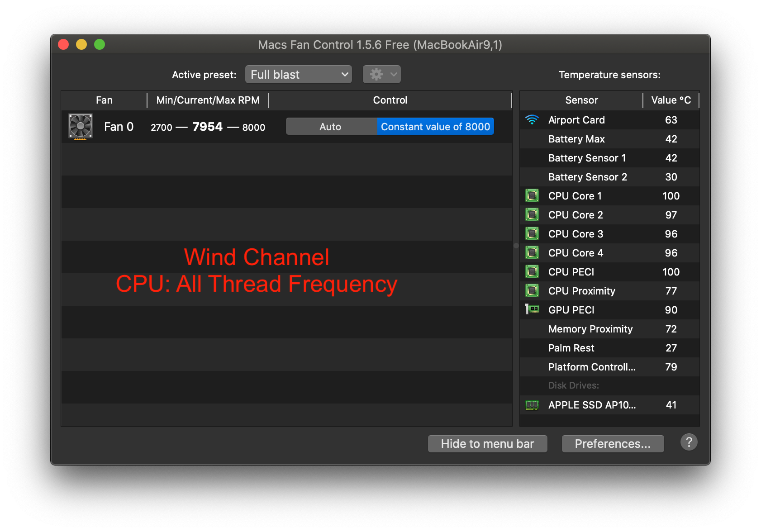Click the CPU Core 1 temperature value 100

coord(671,196)
